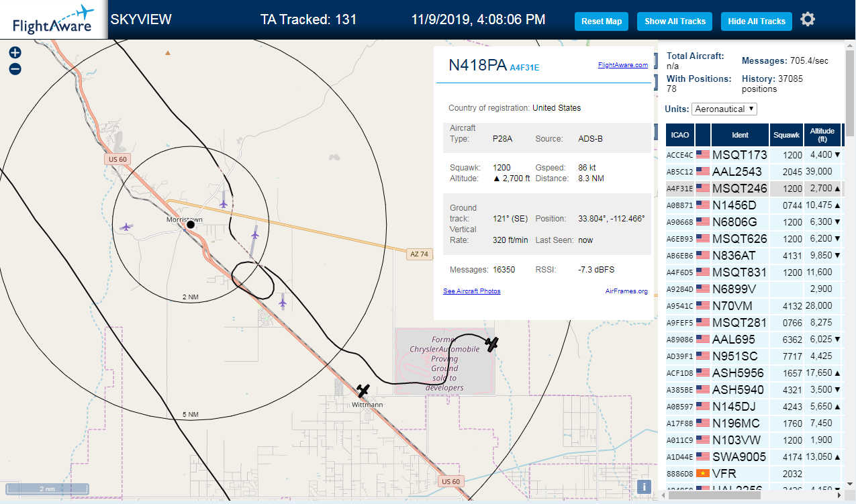Click the US flag in the N70VM row
The width and height of the screenshot is (856, 504).
point(703,306)
